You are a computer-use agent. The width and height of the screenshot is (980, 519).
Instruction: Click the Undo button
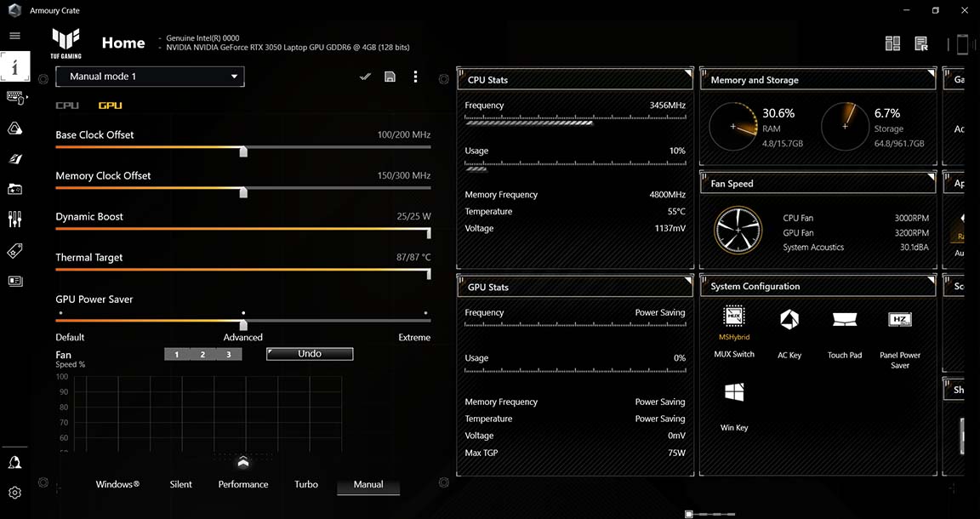[x=310, y=353]
